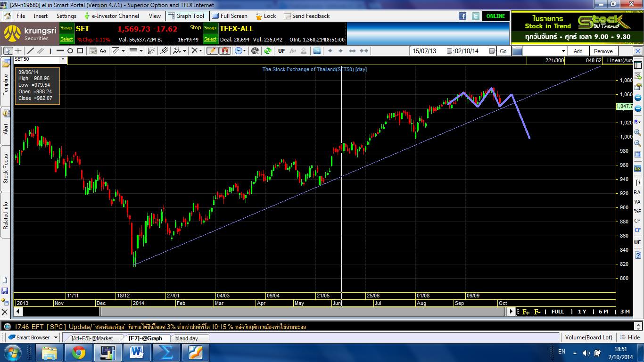Select the arrow pointer tool
Image resolution: width=644 pixels, height=362 pixels.
pyautogui.click(x=8, y=51)
